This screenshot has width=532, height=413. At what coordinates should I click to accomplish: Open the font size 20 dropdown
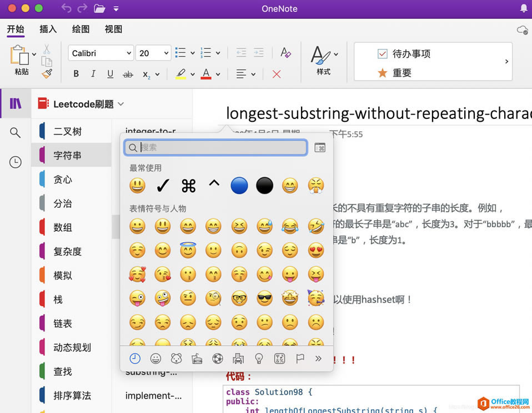click(x=153, y=53)
